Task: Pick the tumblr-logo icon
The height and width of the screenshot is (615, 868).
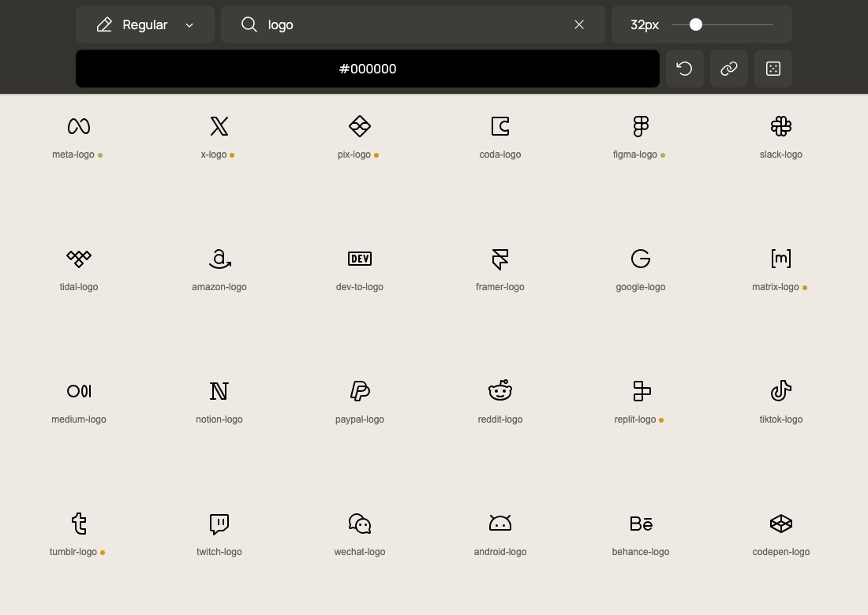Action: [79, 524]
